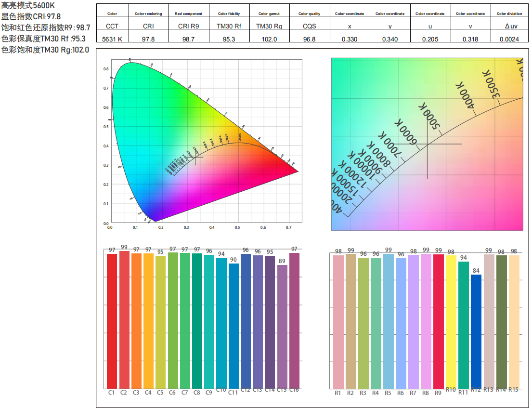Image resolution: width=532 pixels, height=409 pixels.
Task: Click the TM30 Rg 102.0 cell
Action: tap(269, 39)
